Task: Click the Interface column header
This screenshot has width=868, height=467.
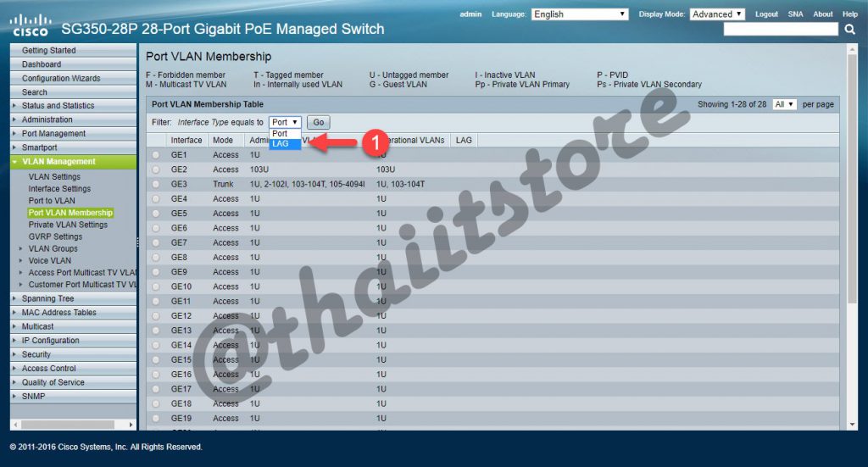Action: click(x=186, y=141)
